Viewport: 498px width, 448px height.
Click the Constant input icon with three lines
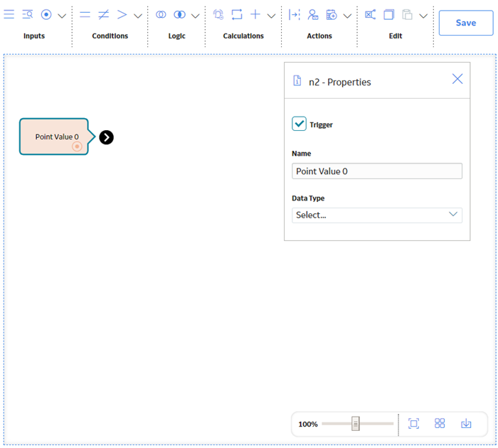click(9, 15)
